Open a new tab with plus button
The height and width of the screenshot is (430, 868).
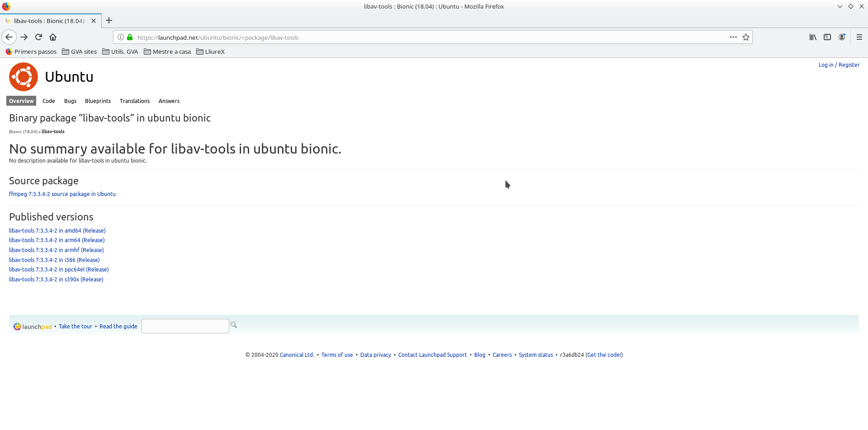point(109,20)
